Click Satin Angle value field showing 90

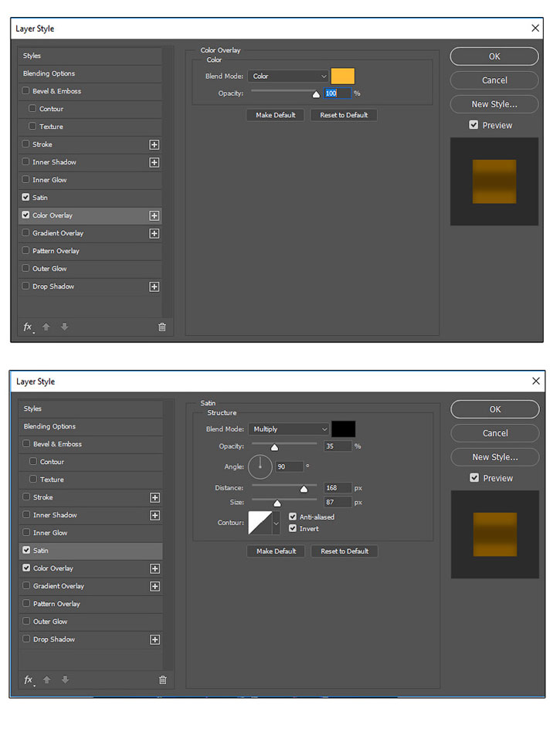point(289,466)
